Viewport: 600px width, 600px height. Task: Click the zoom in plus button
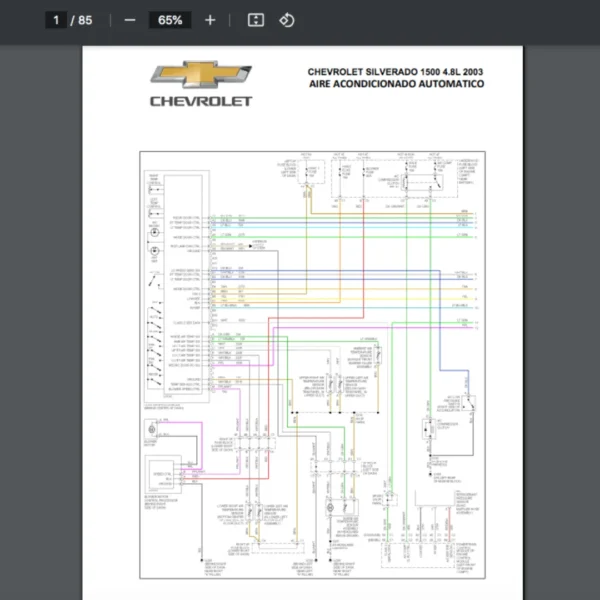pos(209,20)
